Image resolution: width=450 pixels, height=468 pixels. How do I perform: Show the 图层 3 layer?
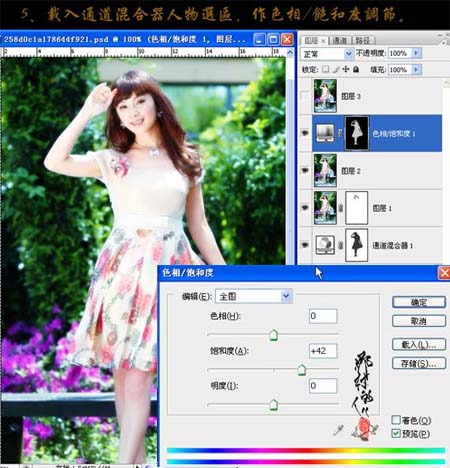[x=305, y=96]
